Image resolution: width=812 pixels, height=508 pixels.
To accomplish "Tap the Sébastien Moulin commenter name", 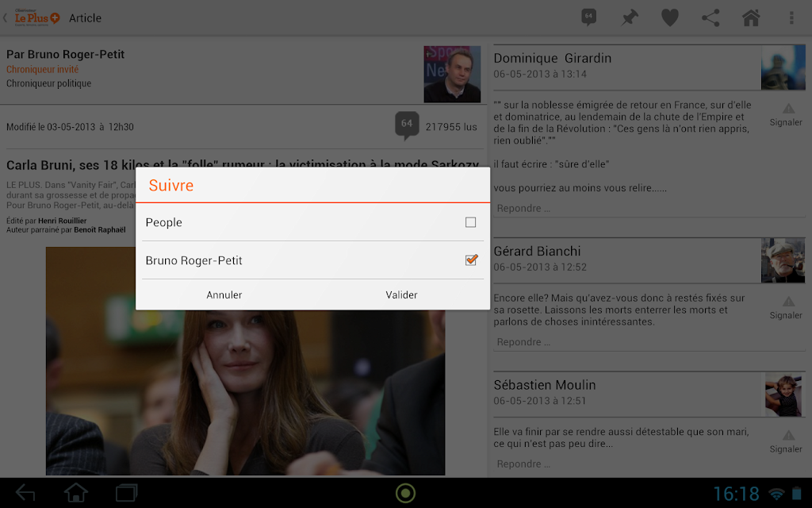I will point(545,385).
